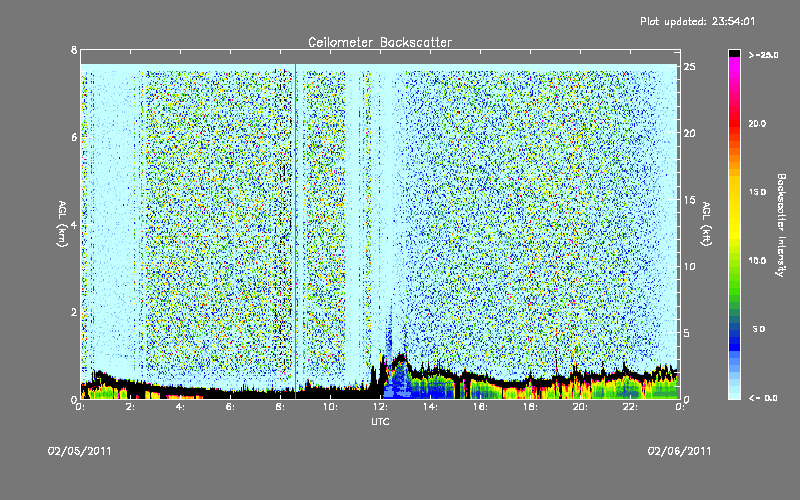Click the 'AGL (km)' left axis label

tap(62, 224)
